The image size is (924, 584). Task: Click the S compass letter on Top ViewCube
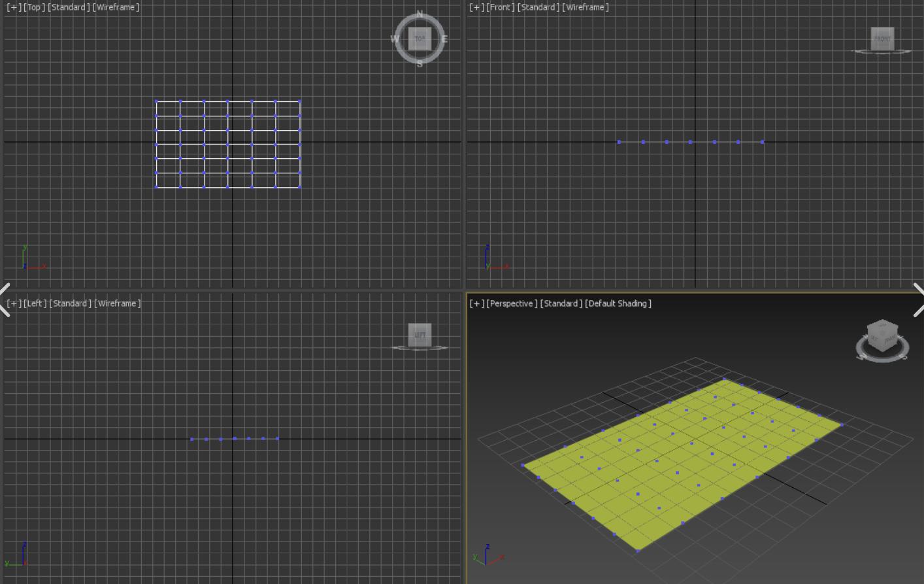click(x=420, y=63)
